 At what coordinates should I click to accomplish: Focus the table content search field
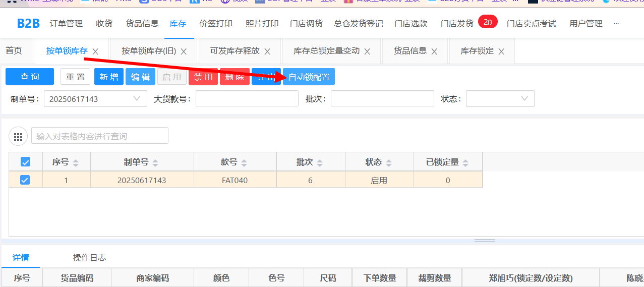point(100,136)
